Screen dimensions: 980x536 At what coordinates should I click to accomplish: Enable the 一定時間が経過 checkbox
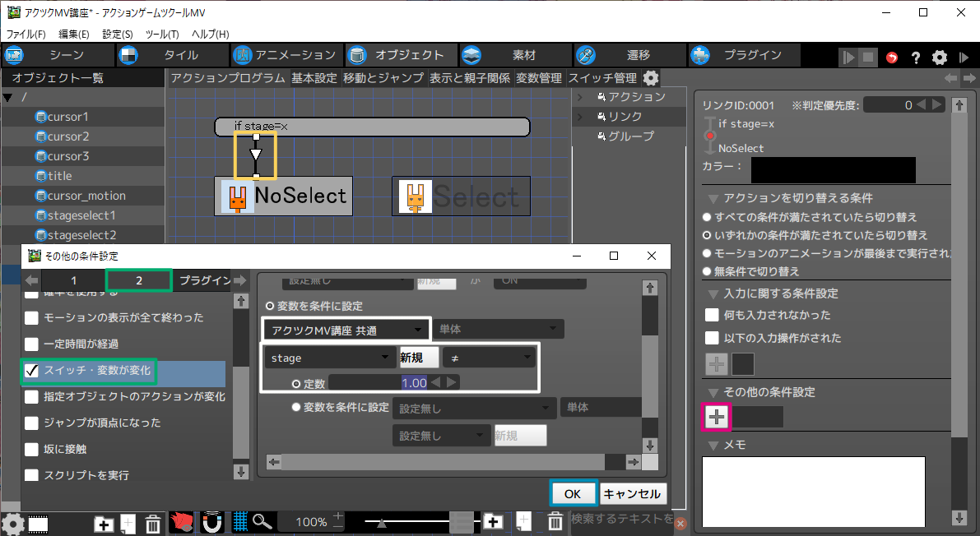point(31,344)
